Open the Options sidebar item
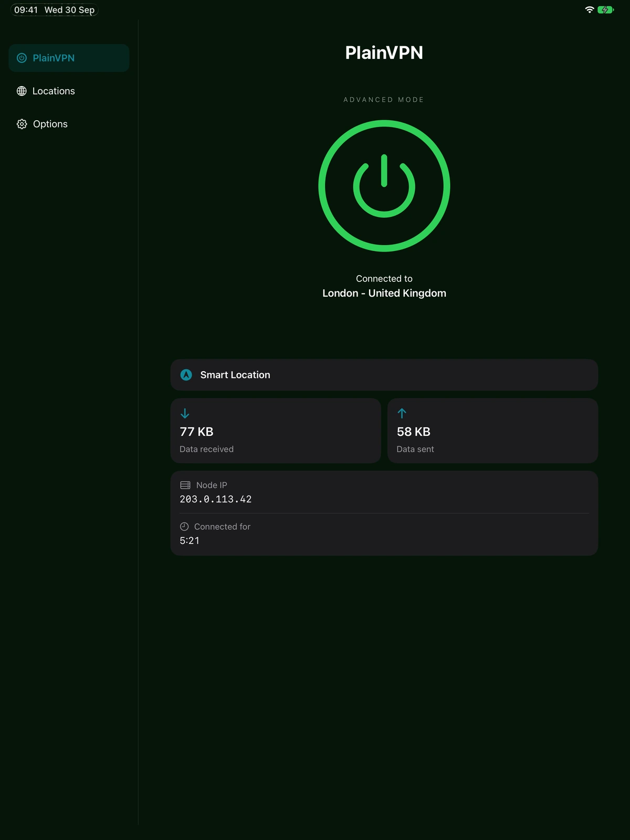 coord(69,124)
